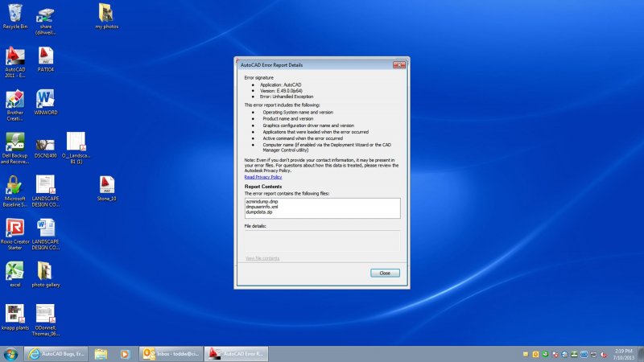Click the taskbar clock showing 2:19 PM
This screenshot has height=362, width=644.
[x=623, y=354]
